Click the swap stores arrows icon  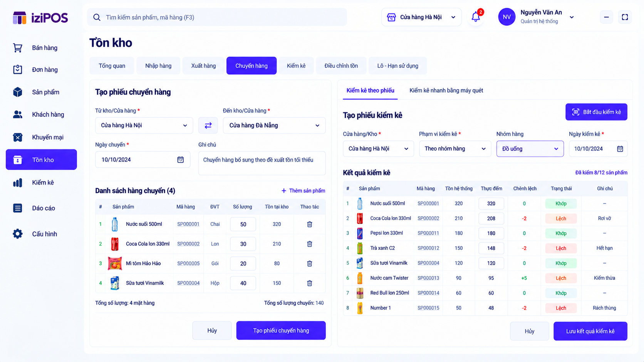coord(208,125)
